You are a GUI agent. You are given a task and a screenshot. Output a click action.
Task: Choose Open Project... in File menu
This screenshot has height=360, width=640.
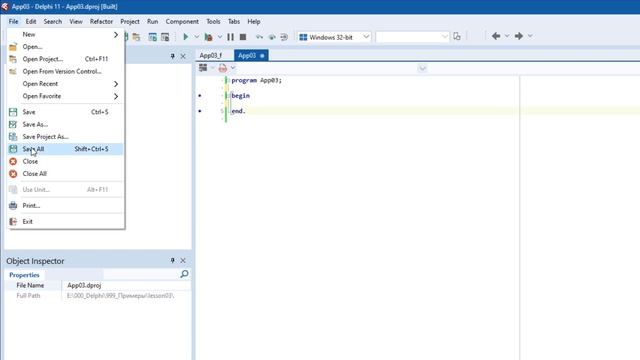(x=65, y=59)
